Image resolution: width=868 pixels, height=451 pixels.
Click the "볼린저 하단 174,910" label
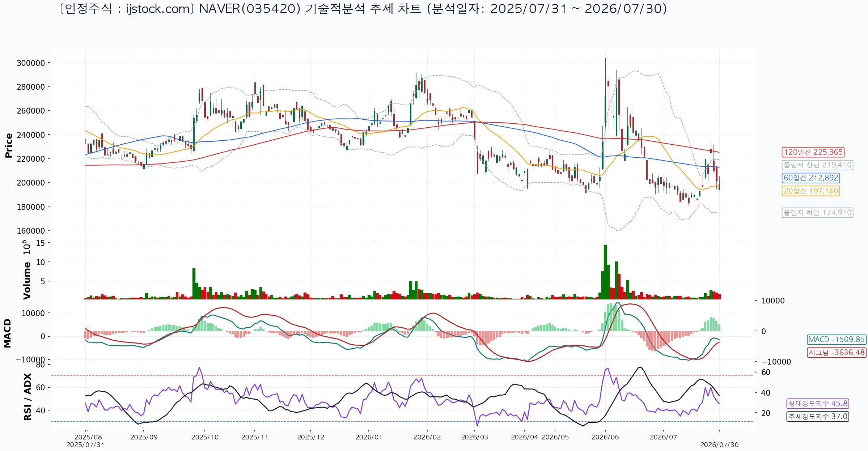pos(817,213)
